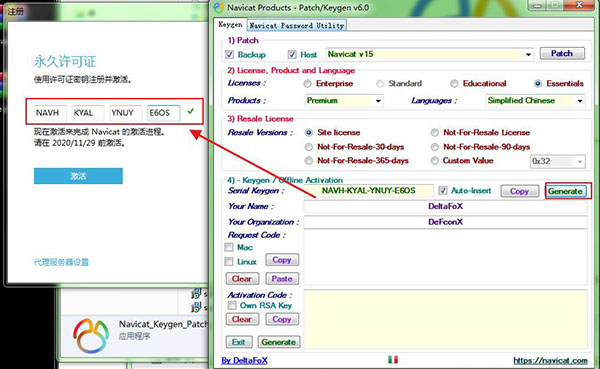
Task: Click the Activation Code text area
Action: tap(445, 319)
